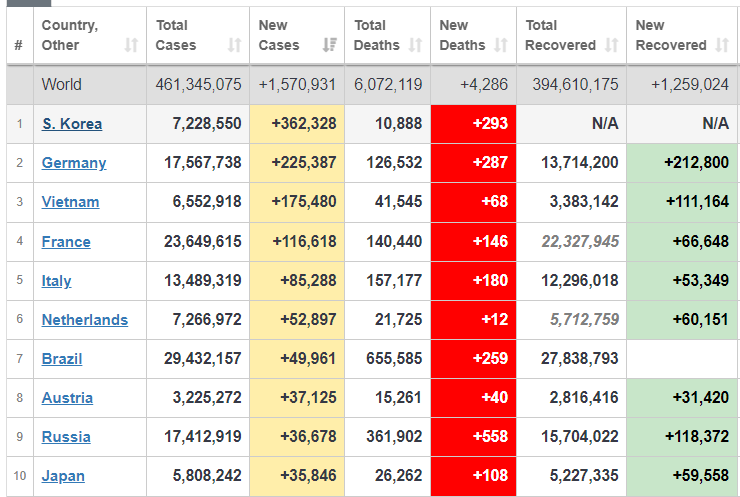This screenshot has width=740, height=497.
Task: Click the # column header
Action: pyautogui.click(x=19, y=45)
